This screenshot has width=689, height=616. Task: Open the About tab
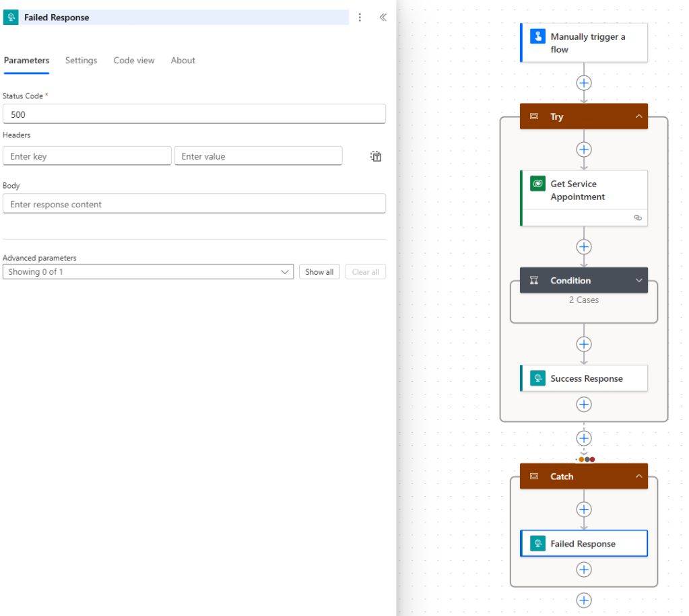point(183,61)
